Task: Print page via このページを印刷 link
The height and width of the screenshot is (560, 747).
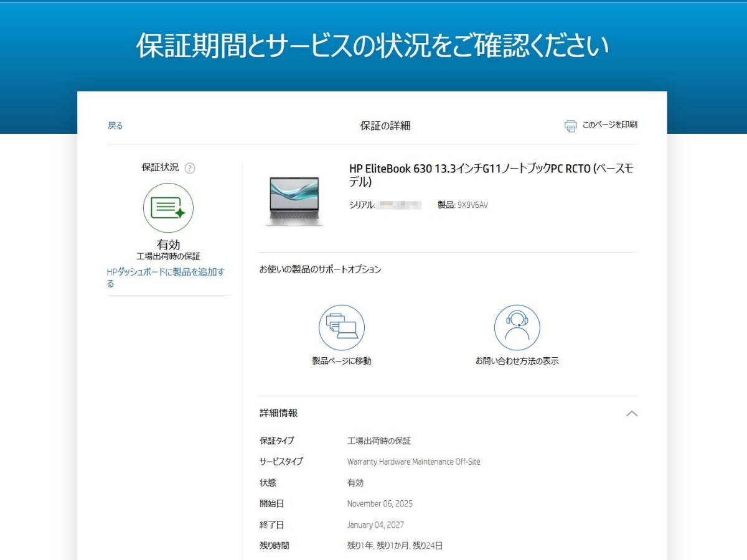Action: click(609, 125)
